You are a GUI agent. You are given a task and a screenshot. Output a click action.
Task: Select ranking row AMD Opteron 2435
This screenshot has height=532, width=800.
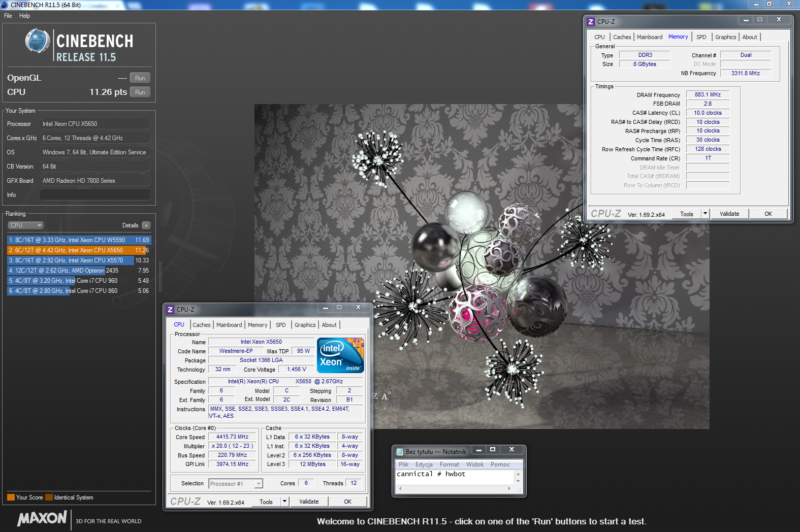coord(79,271)
